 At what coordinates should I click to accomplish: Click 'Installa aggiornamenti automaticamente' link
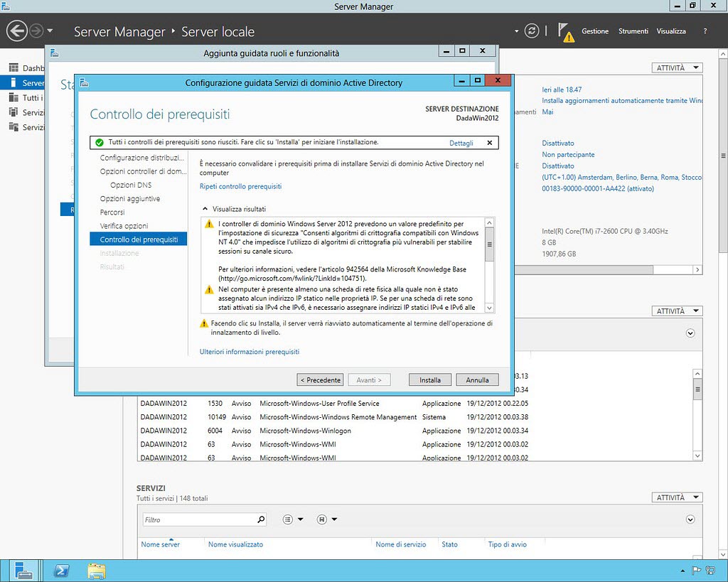click(x=621, y=101)
